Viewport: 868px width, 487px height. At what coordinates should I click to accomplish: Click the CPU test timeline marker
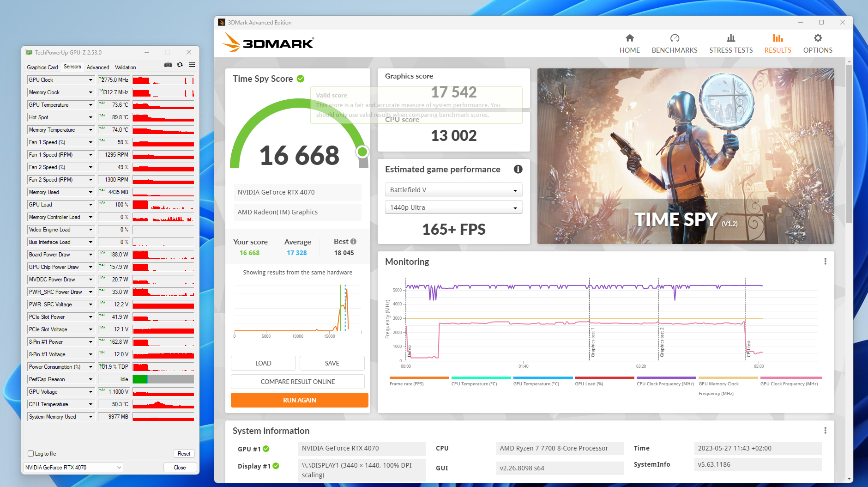tap(749, 348)
